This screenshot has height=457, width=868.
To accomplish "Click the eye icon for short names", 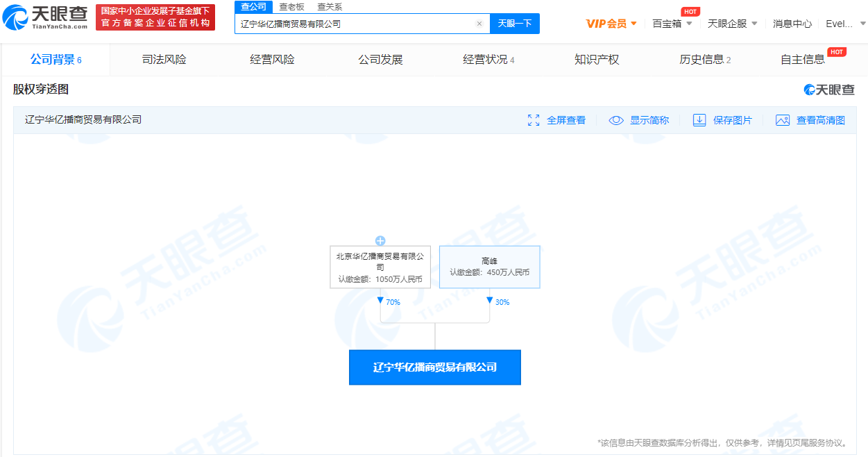I will pos(616,120).
